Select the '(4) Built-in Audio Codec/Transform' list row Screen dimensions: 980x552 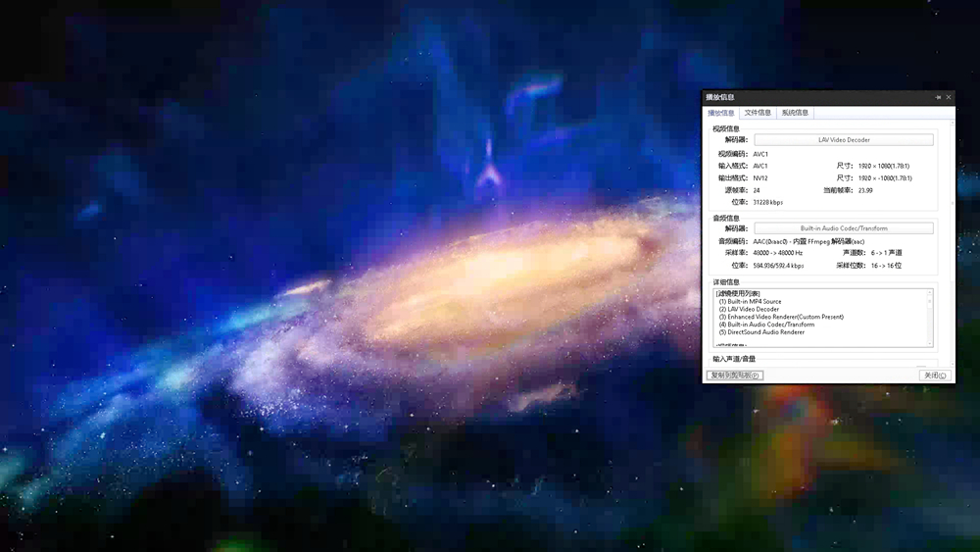click(x=767, y=325)
